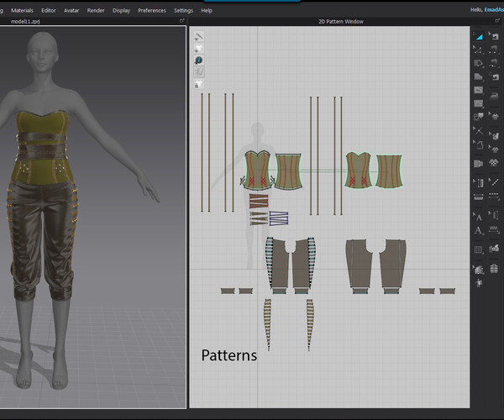Select the Dart shape tool
The height and width of the screenshot is (420, 504).
(x=478, y=117)
